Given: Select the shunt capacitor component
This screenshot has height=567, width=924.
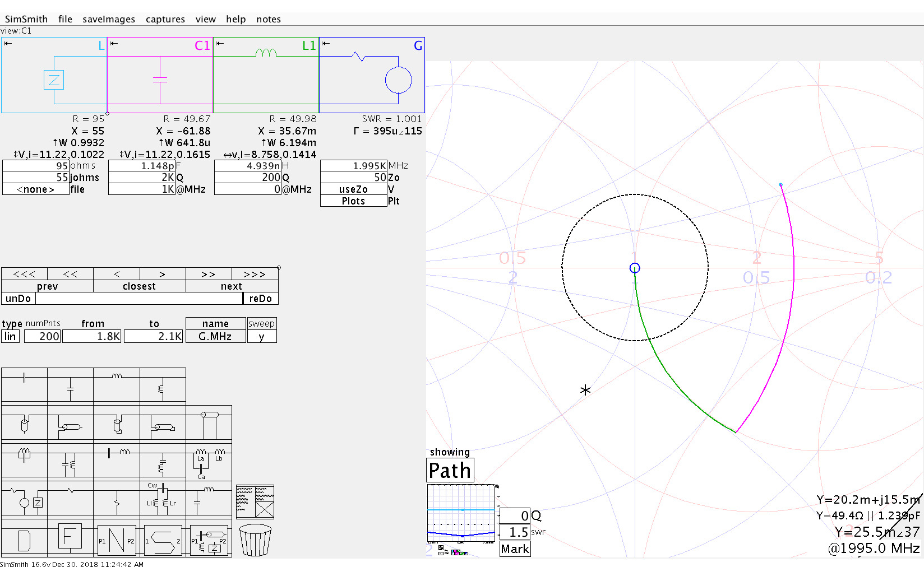Looking at the screenshot, I should [x=70, y=385].
